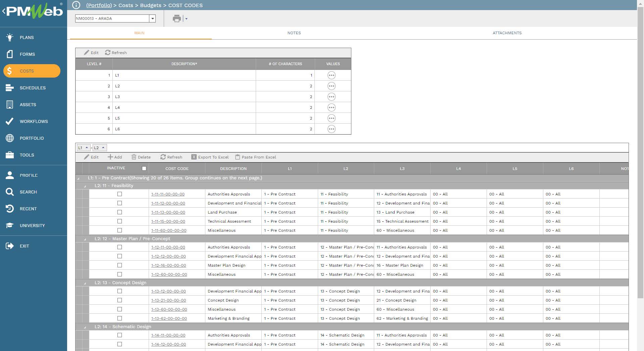Open the Schedules bars icon
Viewport: 644px width, 351px height.
tap(10, 88)
